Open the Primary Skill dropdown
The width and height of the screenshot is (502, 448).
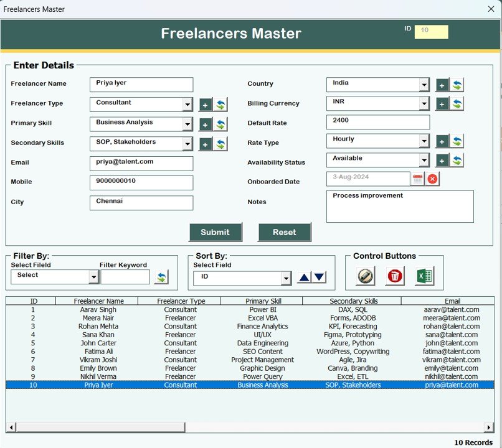coord(187,123)
